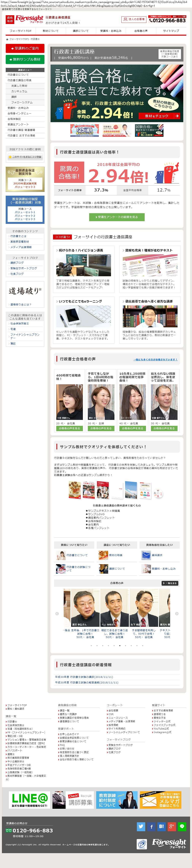This screenshot has width=192, height=868.
Task: Show the next testimonial with the right arrow
Action: tap(177, 613)
